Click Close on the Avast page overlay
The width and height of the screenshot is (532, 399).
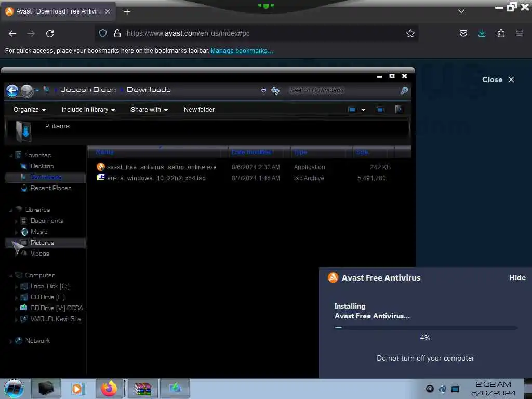(x=498, y=79)
